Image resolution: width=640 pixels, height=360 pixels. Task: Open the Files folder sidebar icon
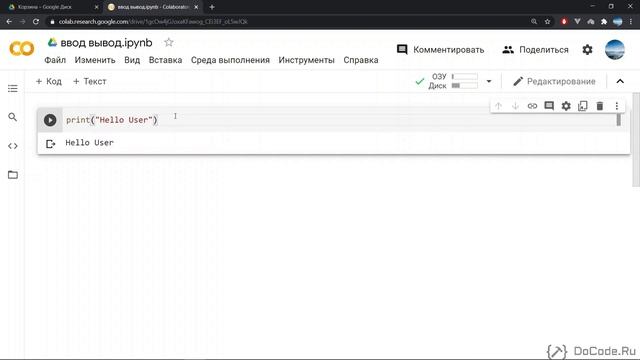pyautogui.click(x=13, y=175)
